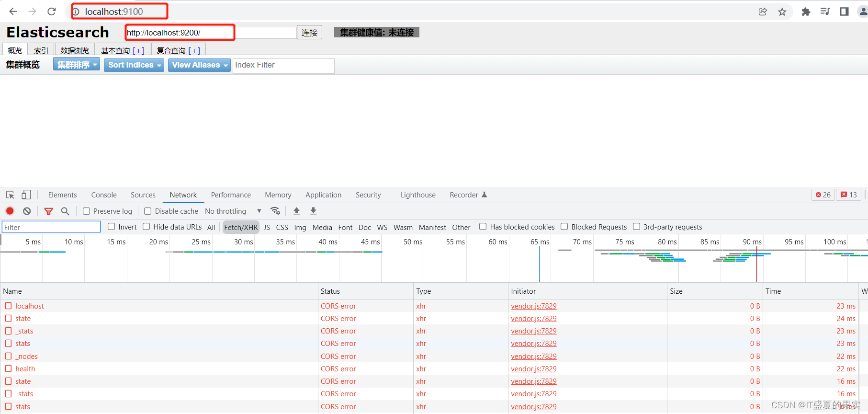Open the media control playlist icon

825,11
